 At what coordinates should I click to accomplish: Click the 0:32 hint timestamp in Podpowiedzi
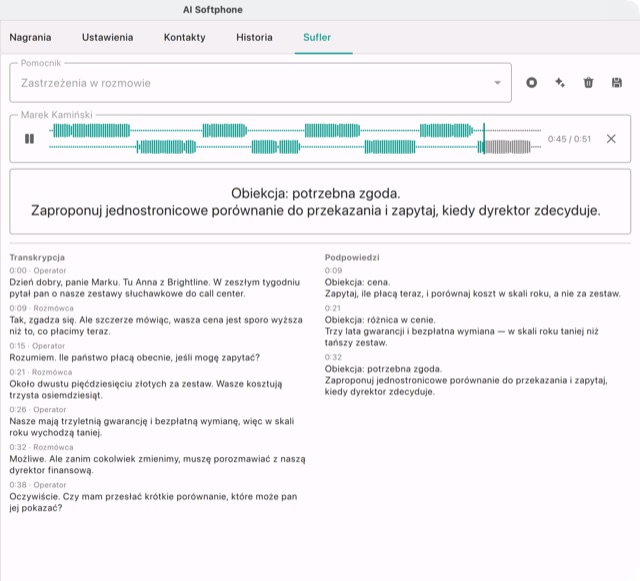333,357
